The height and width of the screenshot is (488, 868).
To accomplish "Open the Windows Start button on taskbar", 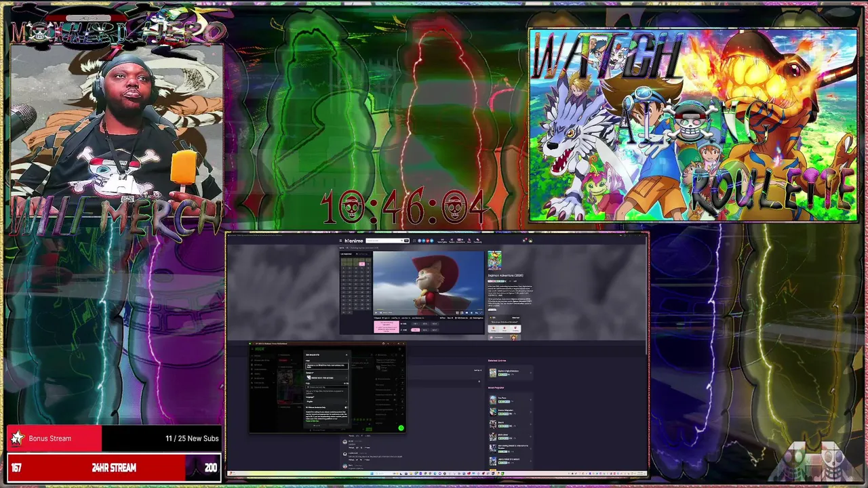I will click(372, 473).
